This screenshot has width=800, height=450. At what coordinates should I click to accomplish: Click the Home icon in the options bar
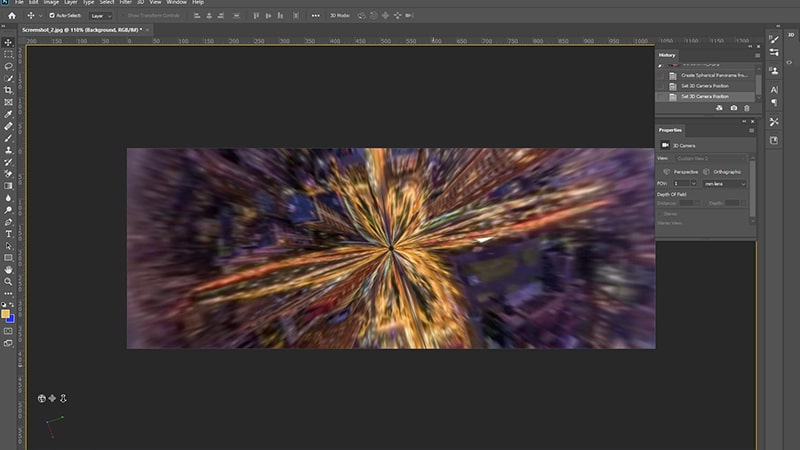click(12, 16)
